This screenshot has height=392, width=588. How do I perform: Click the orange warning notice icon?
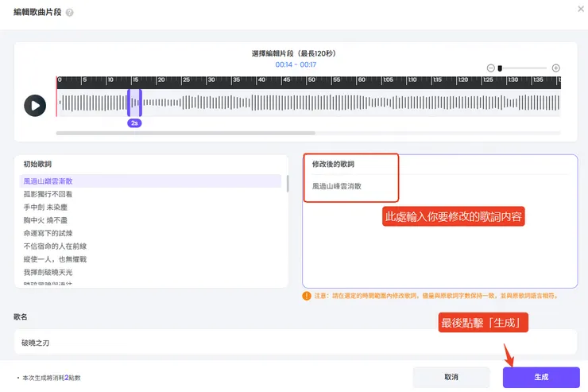(307, 296)
